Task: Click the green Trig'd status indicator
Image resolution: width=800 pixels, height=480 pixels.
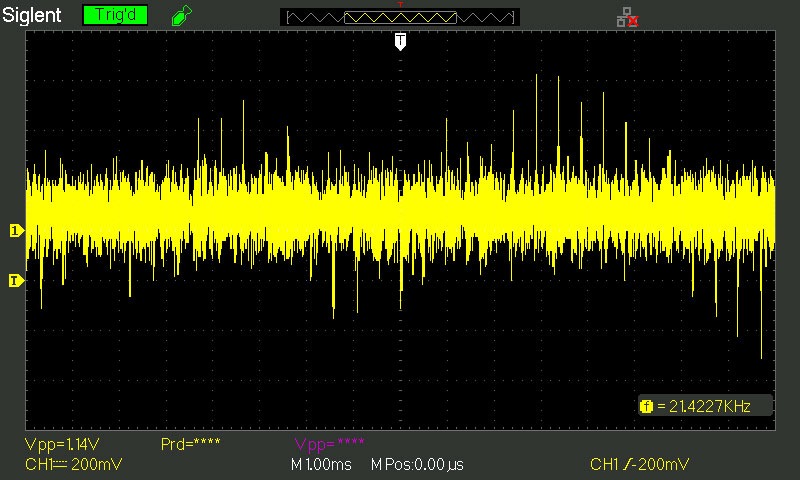Action: (x=115, y=15)
